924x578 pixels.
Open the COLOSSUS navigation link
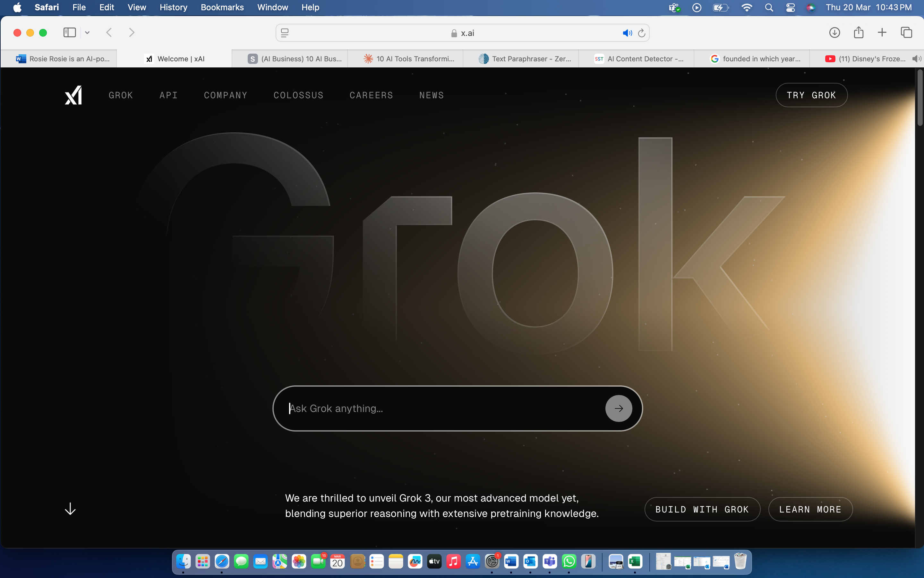(299, 95)
